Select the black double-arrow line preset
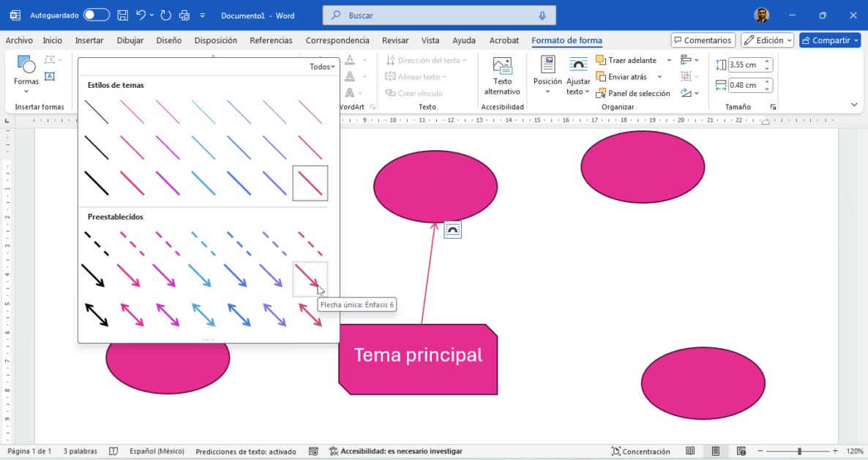This screenshot has width=868, height=460. coord(96,315)
